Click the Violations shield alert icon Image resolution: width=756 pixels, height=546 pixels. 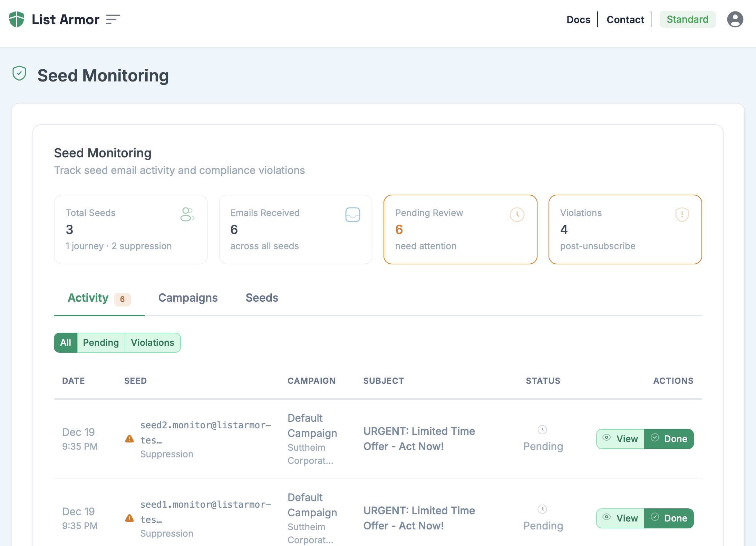682,215
